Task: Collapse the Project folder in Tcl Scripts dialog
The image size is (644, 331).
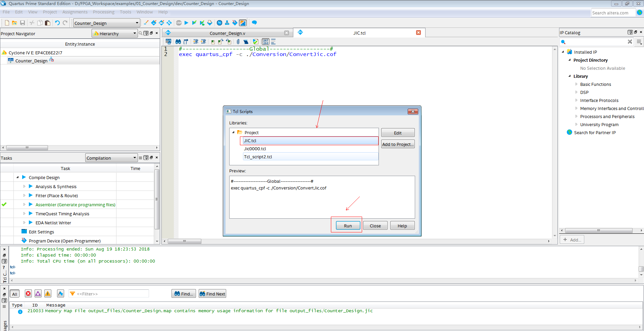Action: point(233,132)
